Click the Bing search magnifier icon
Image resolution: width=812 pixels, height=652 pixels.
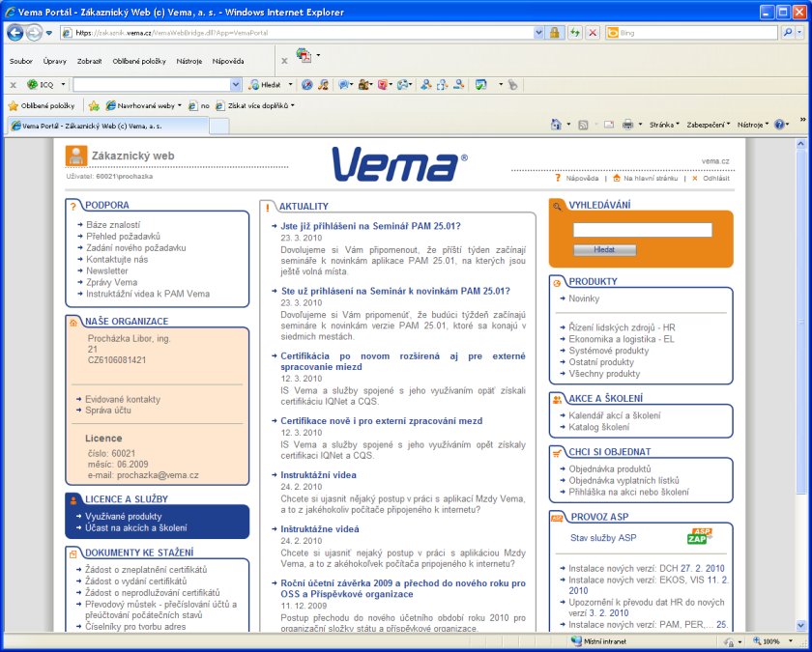(x=787, y=33)
